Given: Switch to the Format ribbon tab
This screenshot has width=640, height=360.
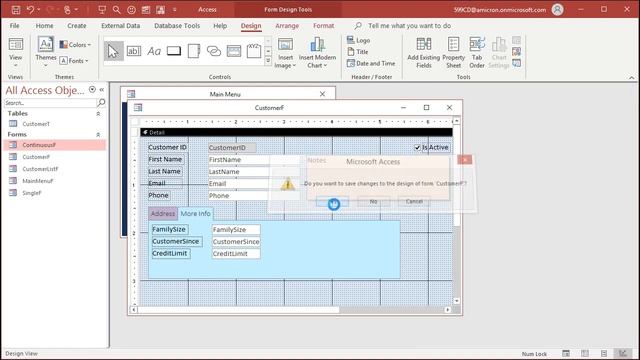Looking at the screenshot, I should coord(324,26).
